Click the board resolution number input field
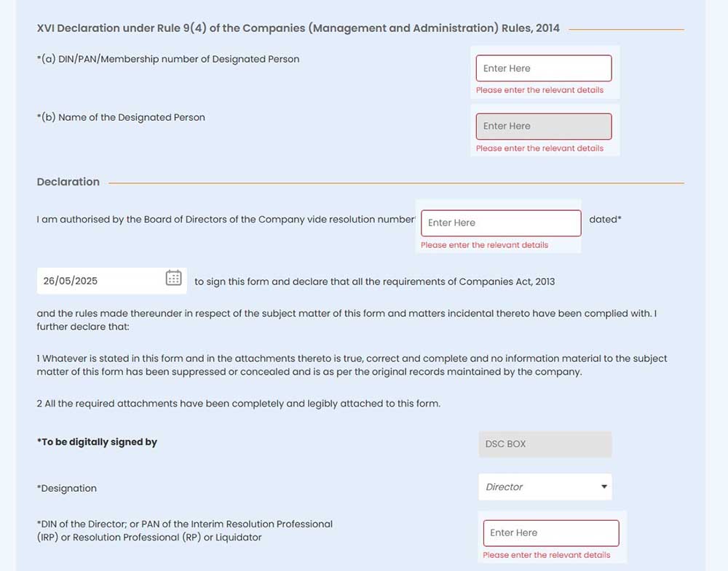This screenshot has width=728, height=571. [x=501, y=223]
